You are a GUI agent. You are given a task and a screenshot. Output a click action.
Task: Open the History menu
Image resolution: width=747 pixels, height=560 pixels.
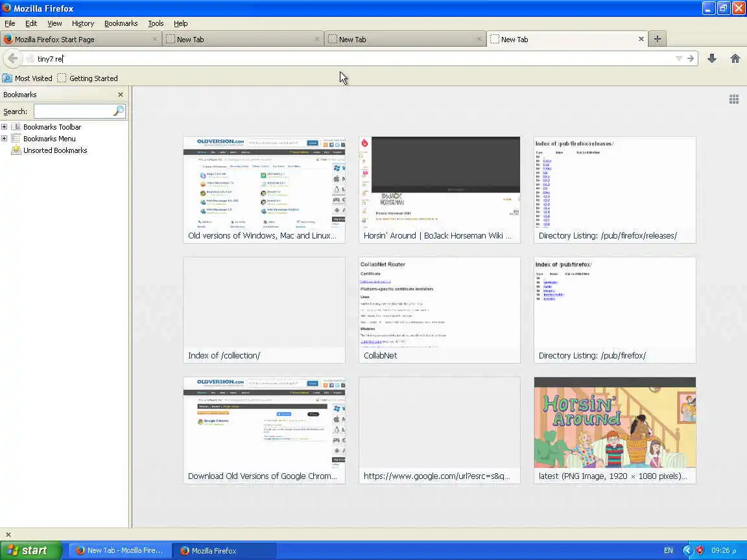[83, 23]
